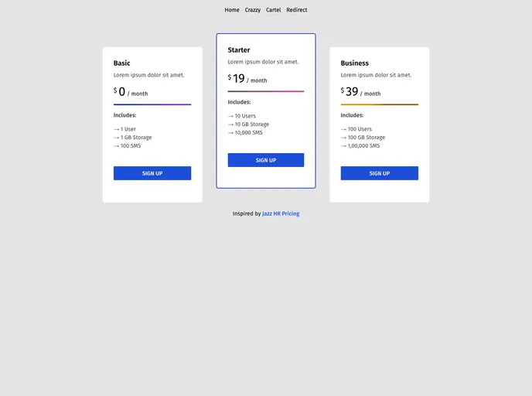This screenshot has height=396, width=532.
Task: Click the $19 / month price
Action: tap(247, 79)
